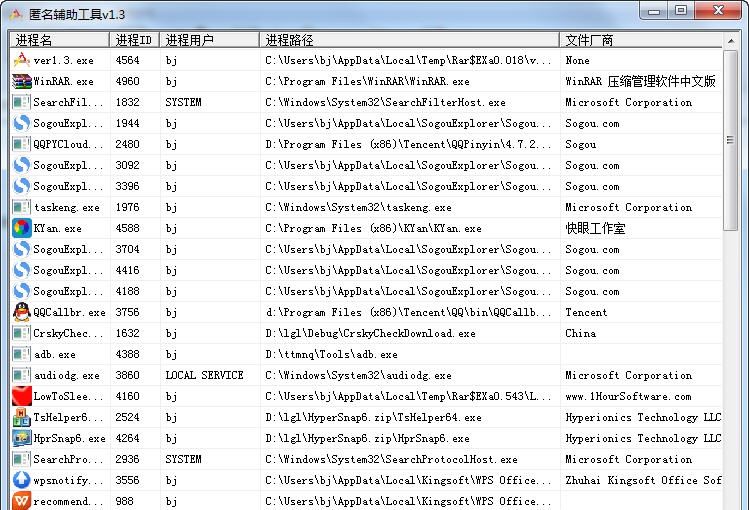
Task: Select the SYSTEM user of process 1832
Action: pos(183,102)
